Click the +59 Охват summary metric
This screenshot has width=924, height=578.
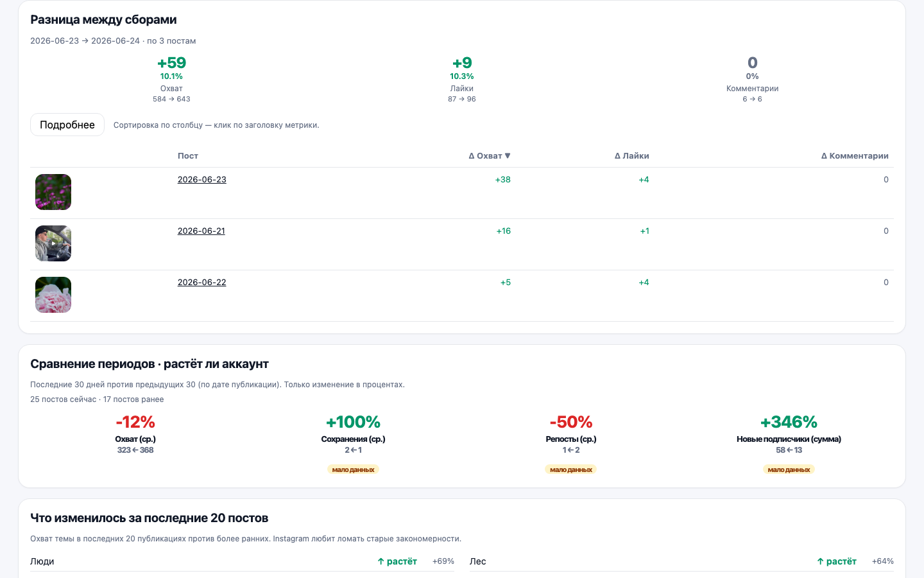[x=171, y=79]
